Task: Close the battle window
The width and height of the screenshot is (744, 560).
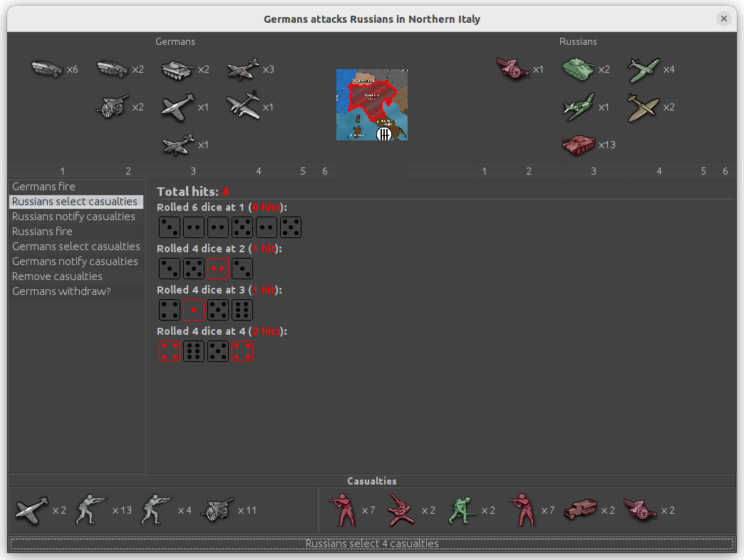Action: pyautogui.click(x=724, y=19)
